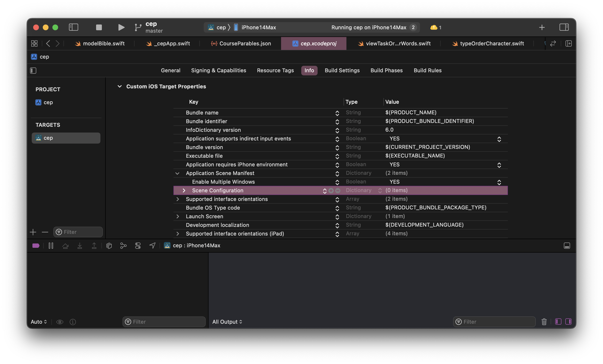The width and height of the screenshot is (603, 364).
Task: Open the source control branch icon
Action: [138, 27]
